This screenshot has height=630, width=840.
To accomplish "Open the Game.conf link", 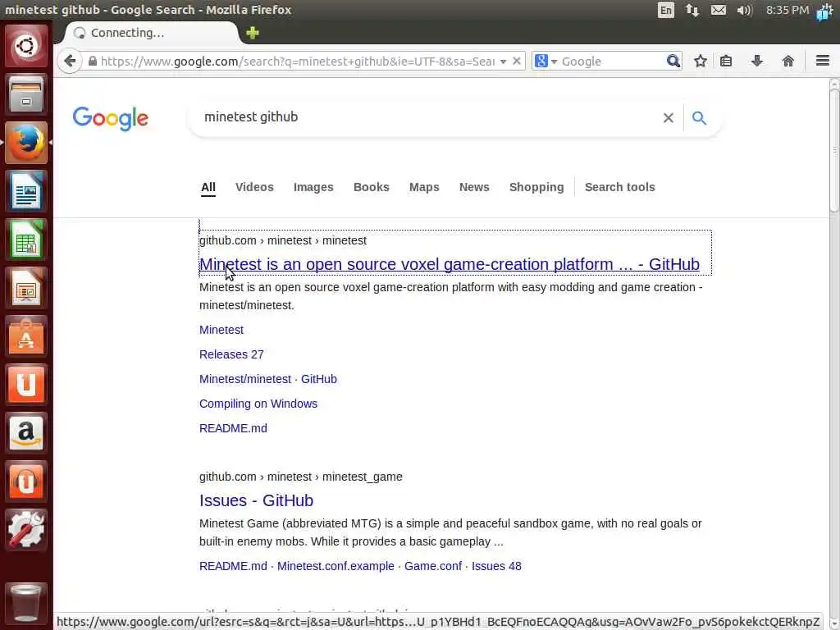I will click(433, 566).
